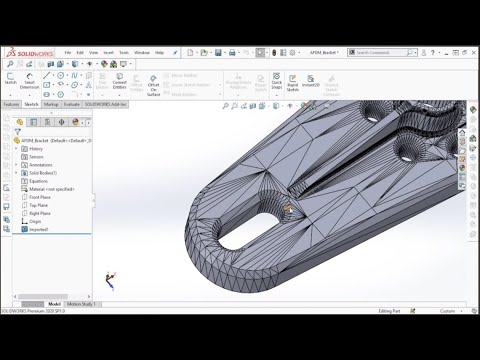Open the Quick Snaps dropdown arrow
480x360 pixels.
click(x=277, y=95)
